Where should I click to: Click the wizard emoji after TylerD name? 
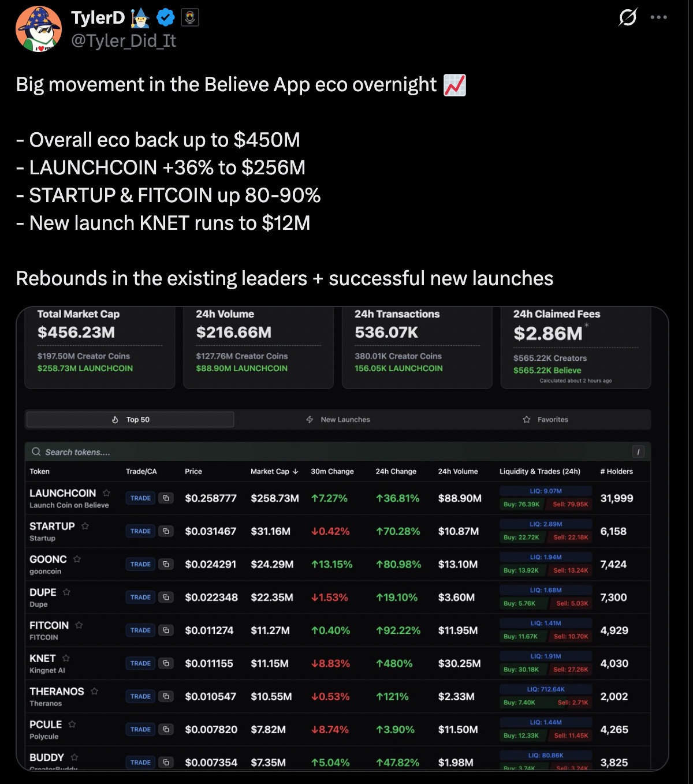click(x=140, y=18)
